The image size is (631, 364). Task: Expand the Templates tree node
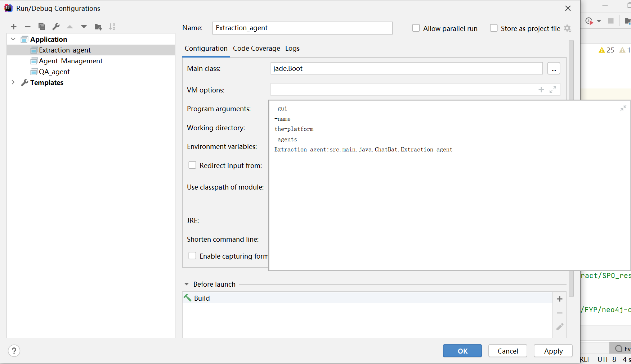tap(13, 82)
